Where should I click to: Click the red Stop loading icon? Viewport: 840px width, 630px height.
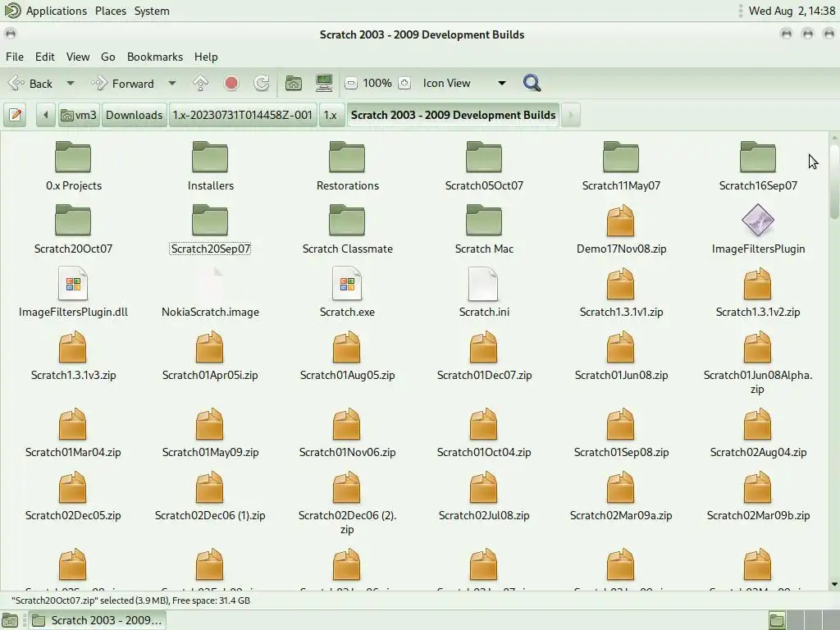(x=231, y=83)
